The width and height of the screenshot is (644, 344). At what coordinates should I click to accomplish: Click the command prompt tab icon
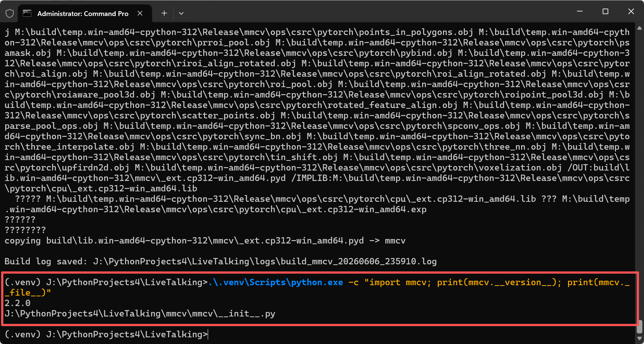coord(27,13)
